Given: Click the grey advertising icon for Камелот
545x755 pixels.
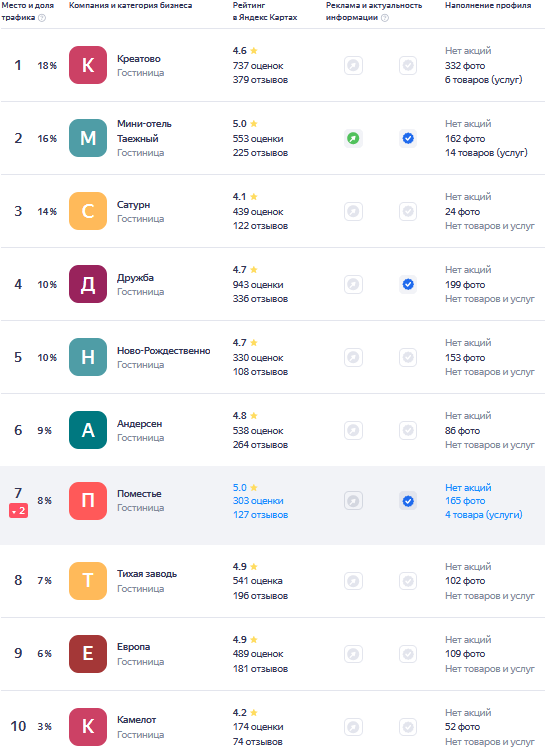Looking at the screenshot, I should pyautogui.click(x=353, y=727).
